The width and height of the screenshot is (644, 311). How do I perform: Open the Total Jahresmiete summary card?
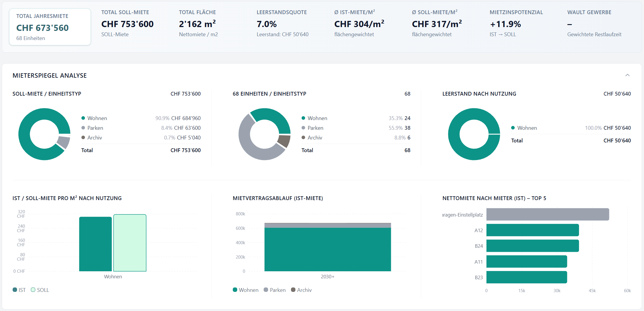tap(50, 27)
